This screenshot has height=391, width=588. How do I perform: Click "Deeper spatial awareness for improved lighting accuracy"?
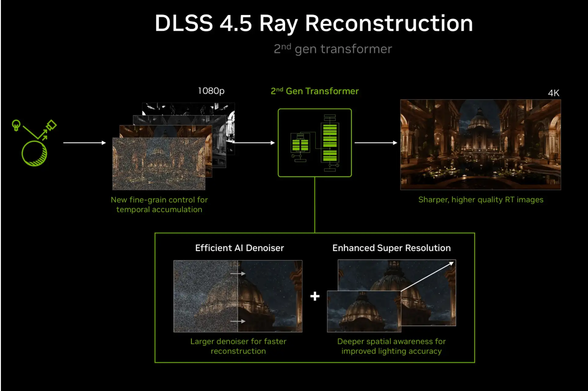391,346
